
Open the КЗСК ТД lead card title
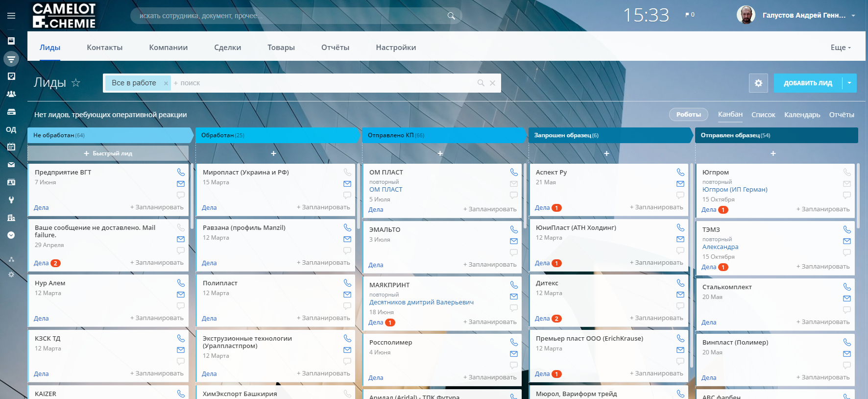tap(48, 339)
